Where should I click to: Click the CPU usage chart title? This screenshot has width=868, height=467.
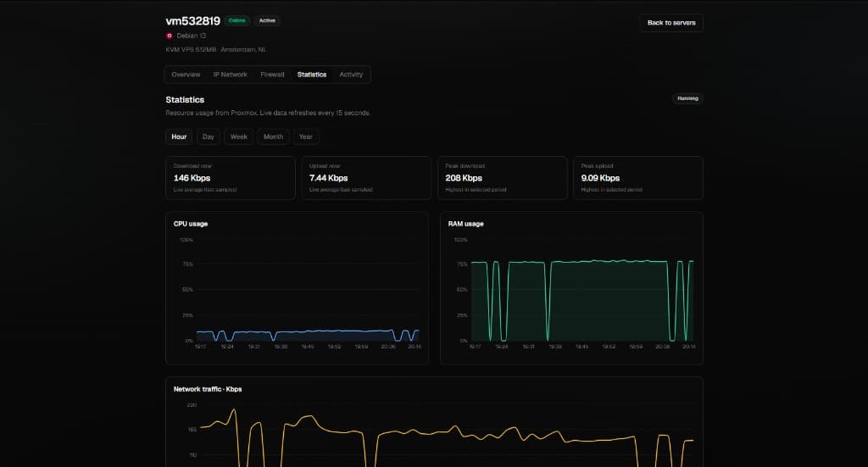[x=191, y=224]
